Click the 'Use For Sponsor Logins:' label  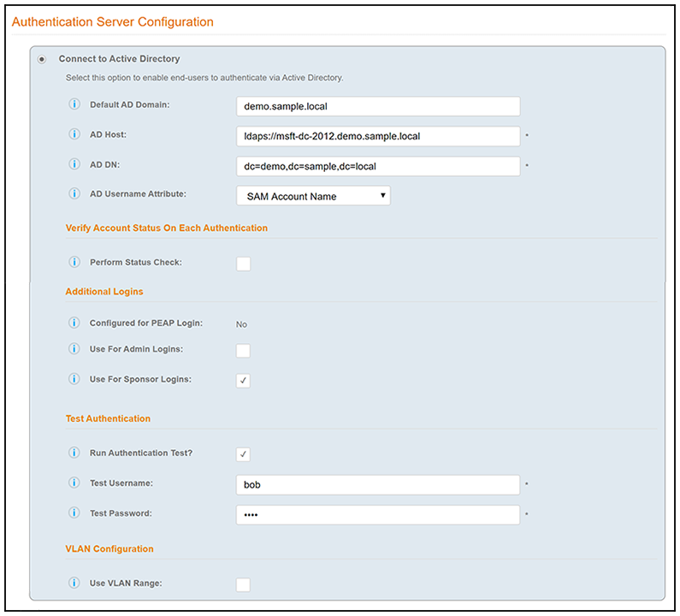click(x=140, y=379)
